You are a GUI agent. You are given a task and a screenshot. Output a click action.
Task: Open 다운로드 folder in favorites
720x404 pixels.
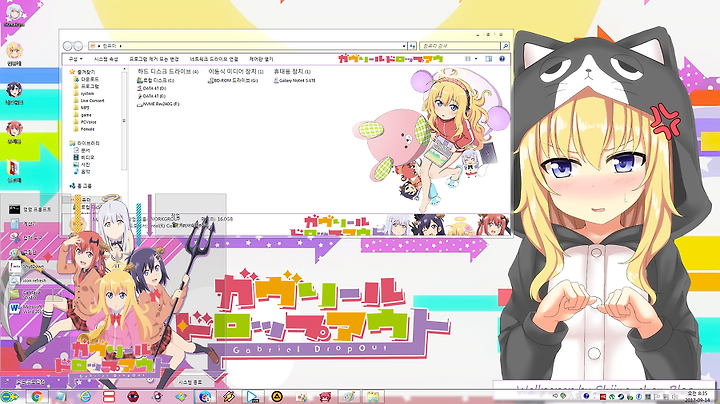[86, 79]
